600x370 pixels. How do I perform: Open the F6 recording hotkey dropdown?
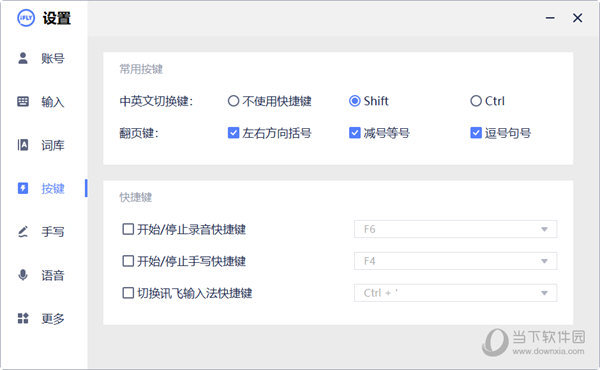point(455,229)
